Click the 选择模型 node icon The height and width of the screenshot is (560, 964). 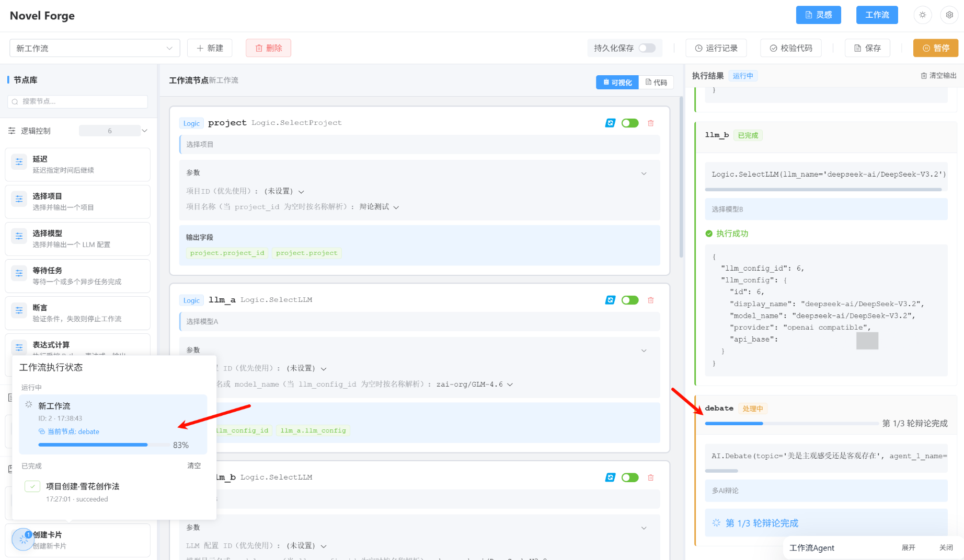pos(19,236)
